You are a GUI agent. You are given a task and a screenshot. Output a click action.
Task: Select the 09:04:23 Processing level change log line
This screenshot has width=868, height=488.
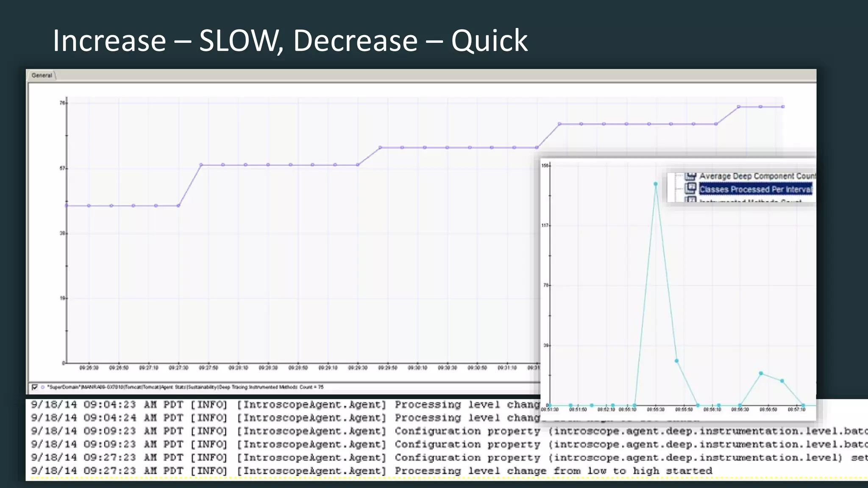[285, 405]
